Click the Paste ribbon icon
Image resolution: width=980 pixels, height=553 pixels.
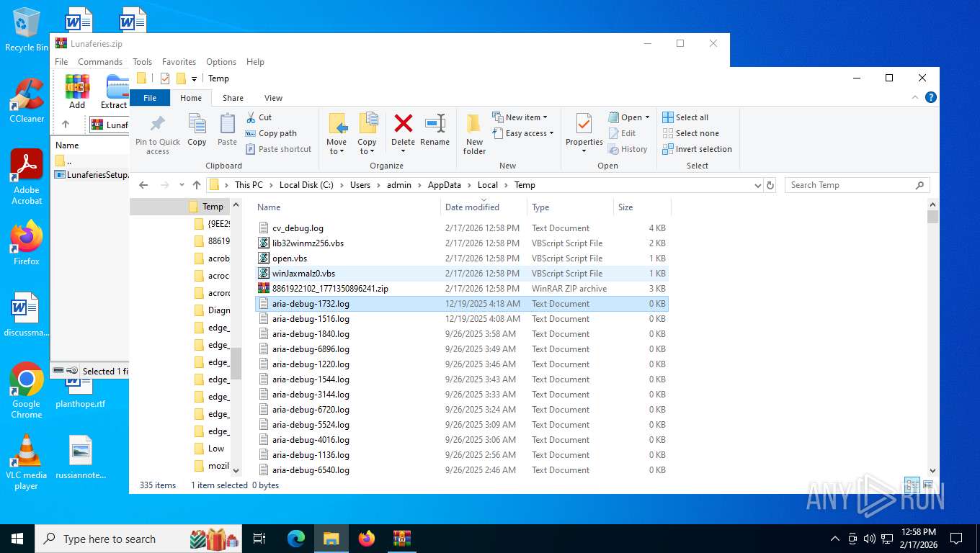click(x=227, y=124)
